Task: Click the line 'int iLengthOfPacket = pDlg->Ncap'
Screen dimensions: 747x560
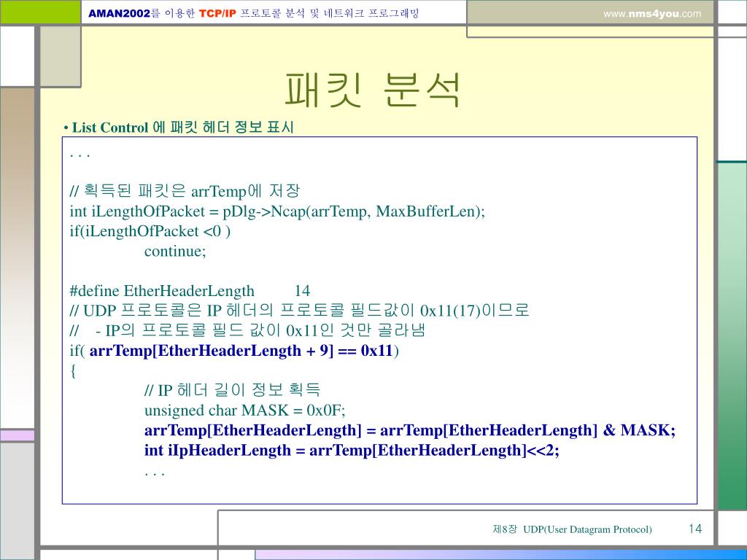Action: 277,211
